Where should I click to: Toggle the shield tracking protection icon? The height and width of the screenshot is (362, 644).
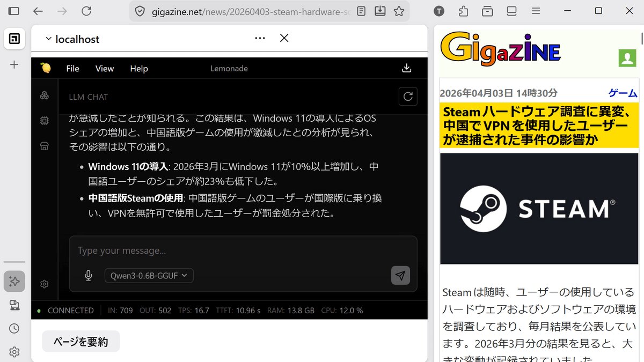coord(139,11)
